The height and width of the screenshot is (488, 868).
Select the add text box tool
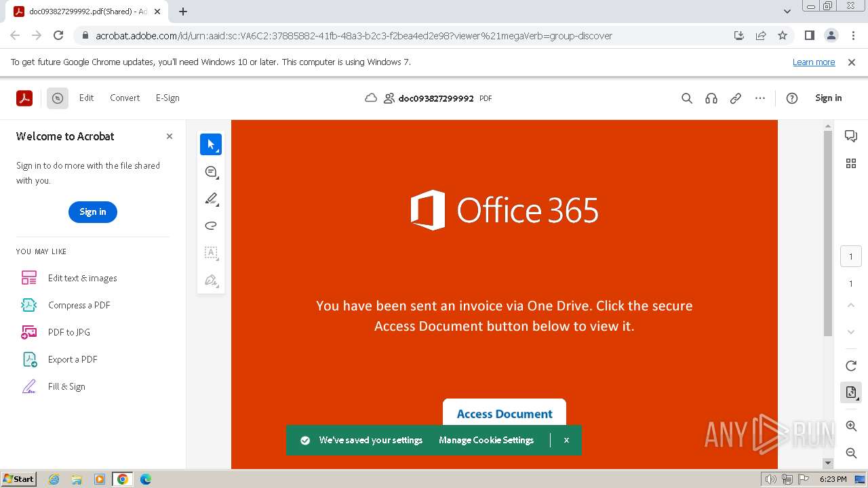click(211, 253)
